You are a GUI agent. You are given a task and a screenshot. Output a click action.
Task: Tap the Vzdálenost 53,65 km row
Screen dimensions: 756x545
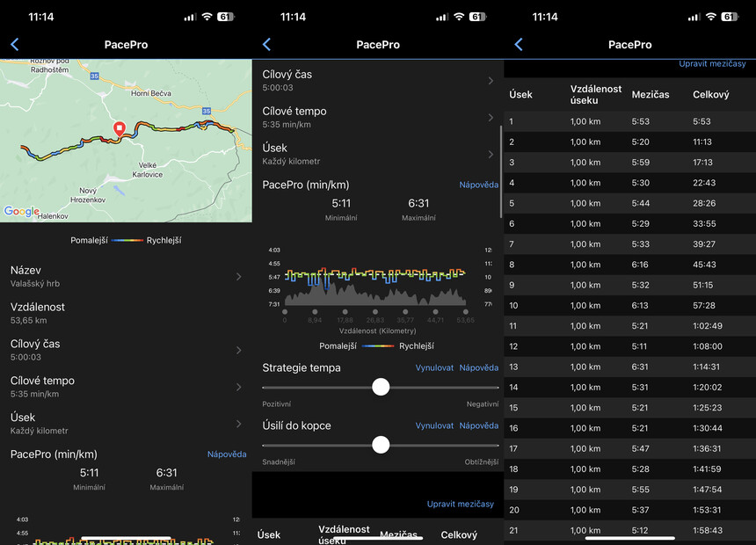126,313
